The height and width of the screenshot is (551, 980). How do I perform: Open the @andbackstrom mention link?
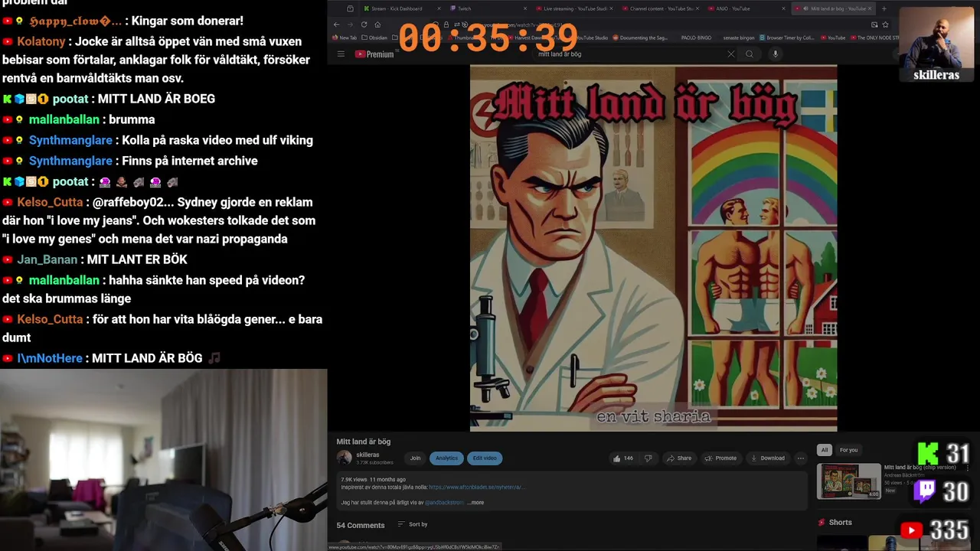tap(444, 503)
